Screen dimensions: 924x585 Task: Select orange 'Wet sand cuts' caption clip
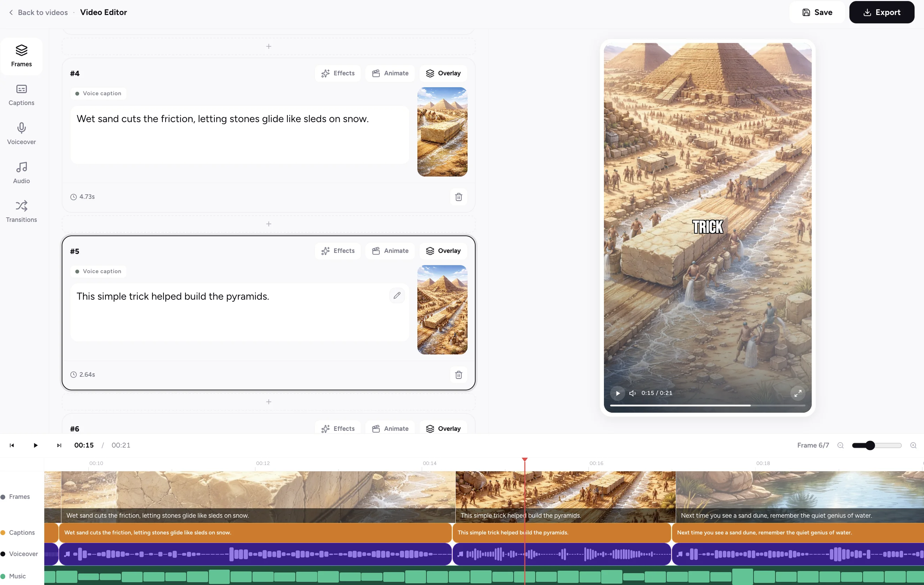[255, 533]
